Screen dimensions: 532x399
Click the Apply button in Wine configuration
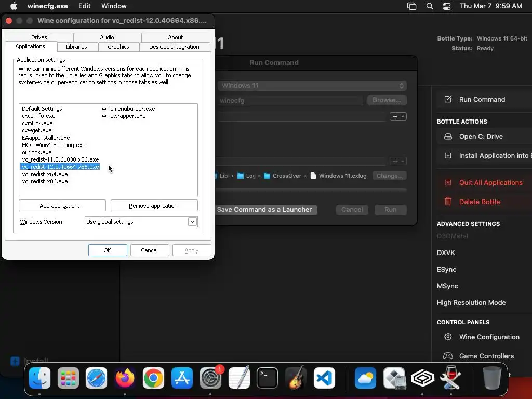pos(192,250)
